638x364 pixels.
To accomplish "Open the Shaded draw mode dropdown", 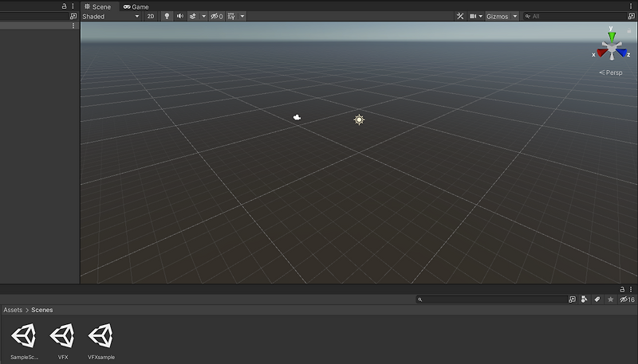I will pyautogui.click(x=111, y=16).
